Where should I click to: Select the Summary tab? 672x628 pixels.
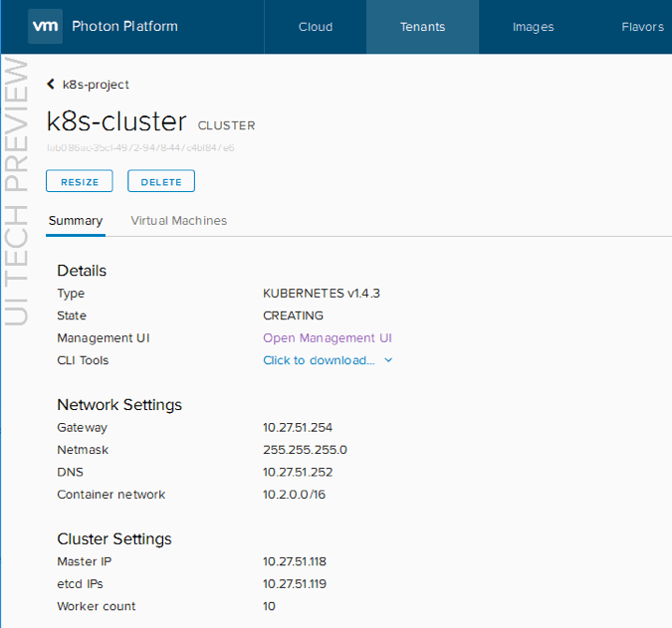(76, 221)
